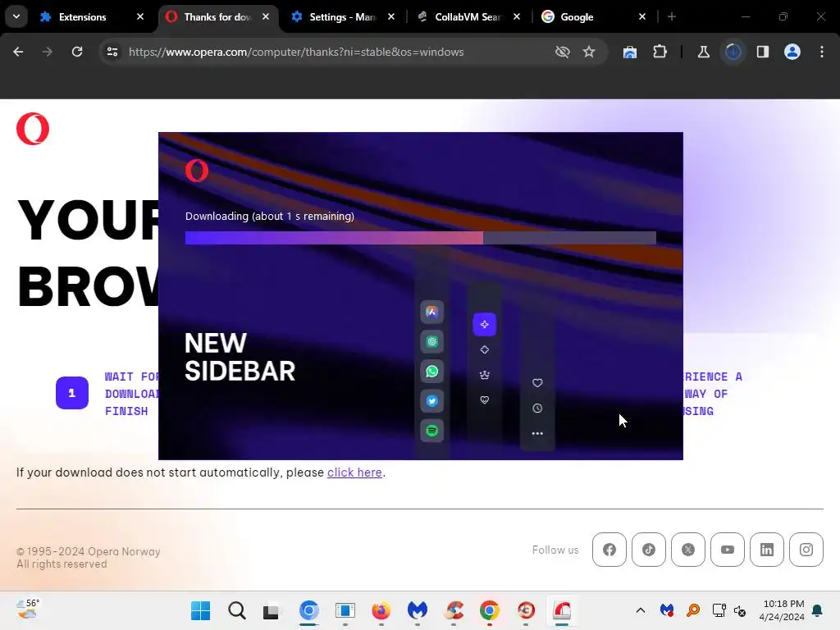840x630 pixels.
Task: Open the toolbar extension next to the puzzle icon
Action: pyautogui.click(x=630, y=52)
